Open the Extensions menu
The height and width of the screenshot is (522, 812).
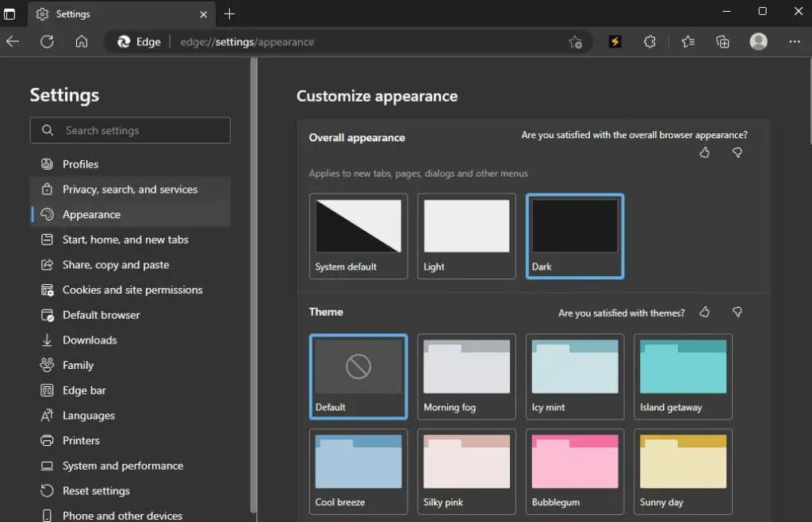click(650, 41)
